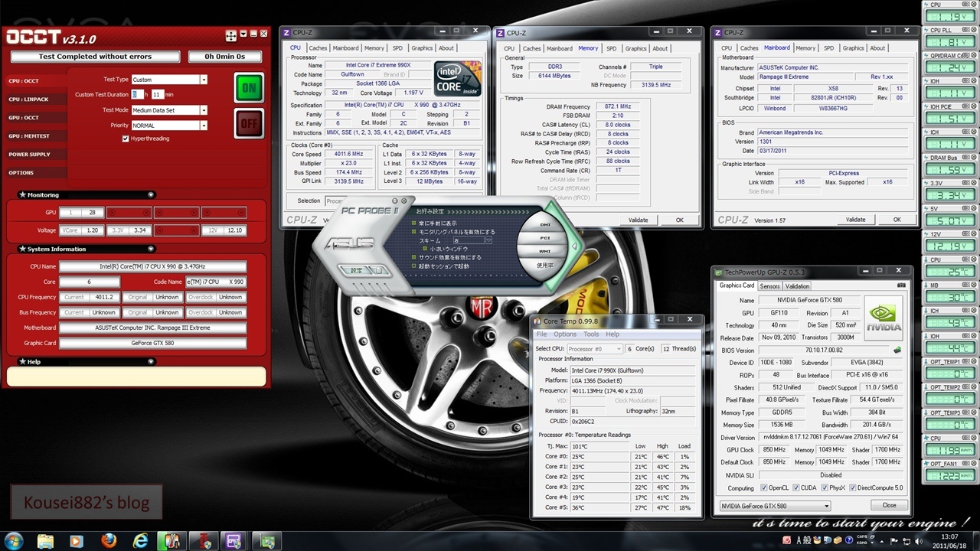The height and width of the screenshot is (551, 980).
Task: Click the CPU-Z purple chip taskbar icon
Action: (233, 541)
